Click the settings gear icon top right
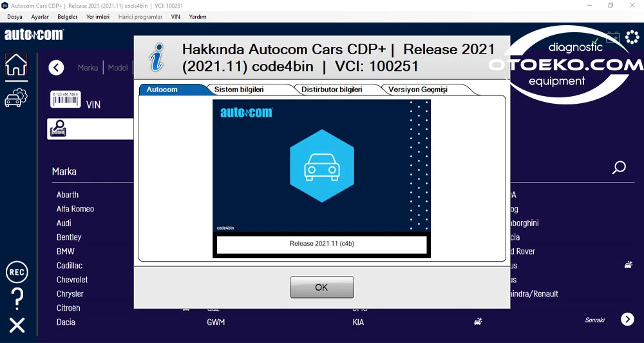 point(632,37)
